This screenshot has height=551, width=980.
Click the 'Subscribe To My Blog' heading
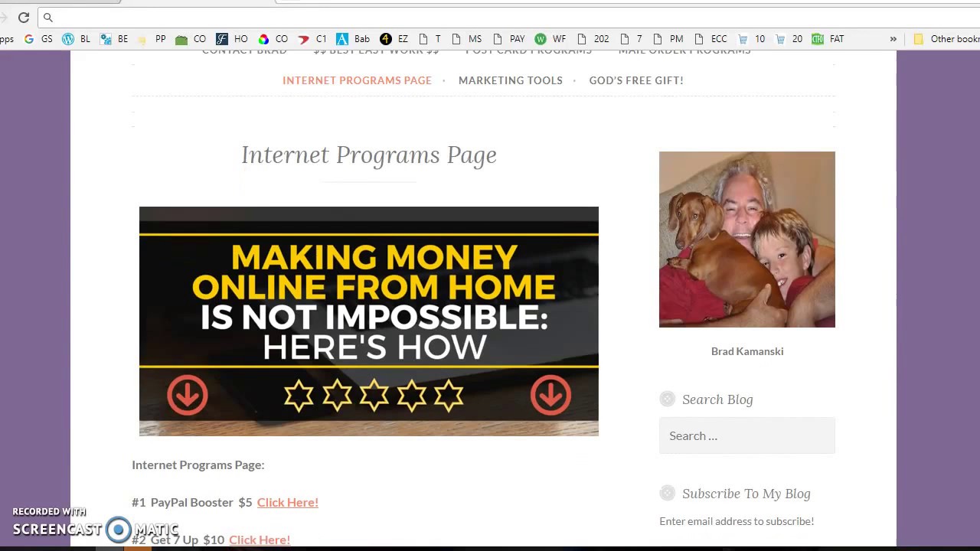746,494
